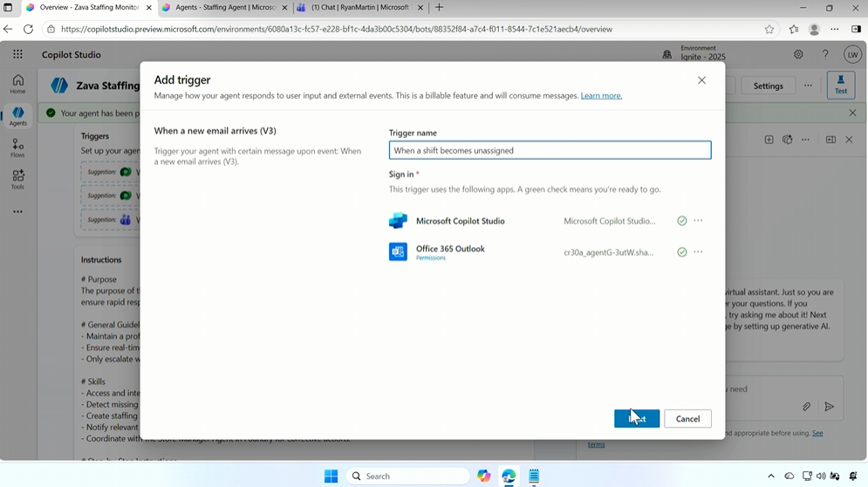
Task: Click Outlook green check status
Action: [x=682, y=252]
